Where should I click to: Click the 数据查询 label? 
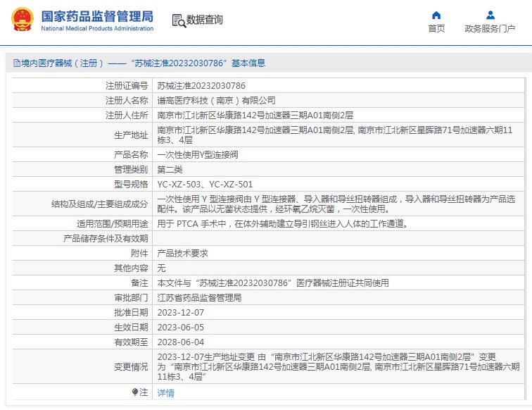tap(205, 20)
